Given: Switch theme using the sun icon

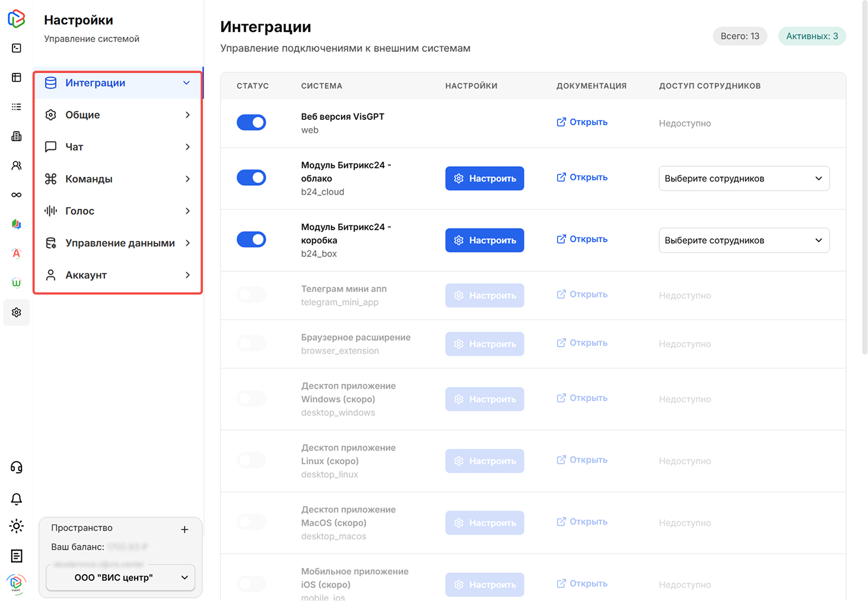Looking at the screenshot, I should [x=16, y=526].
